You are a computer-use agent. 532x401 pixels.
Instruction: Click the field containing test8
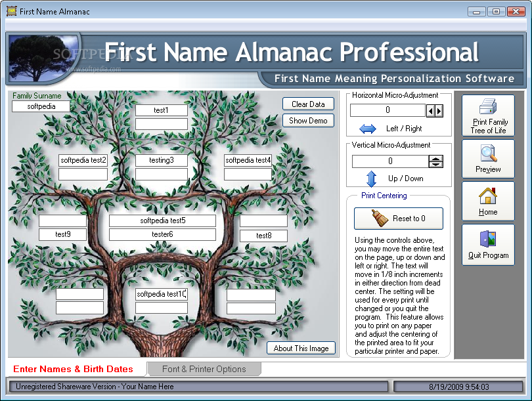pos(263,236)
